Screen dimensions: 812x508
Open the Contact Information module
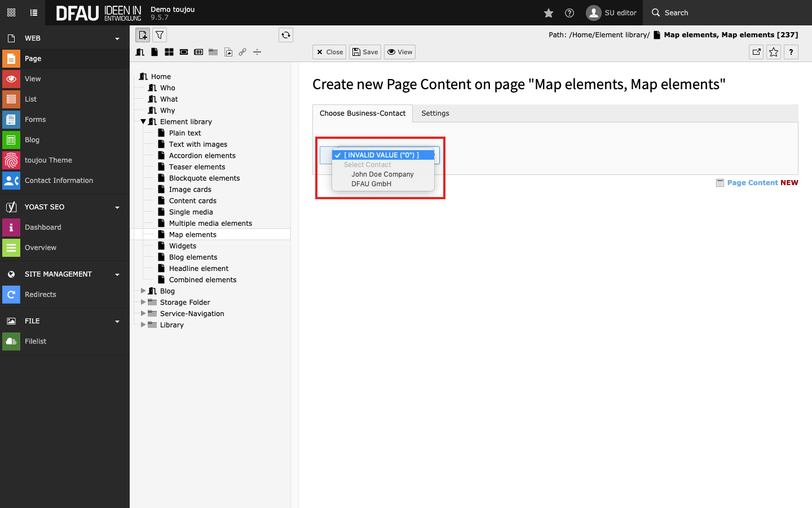(x=59, y=181)
